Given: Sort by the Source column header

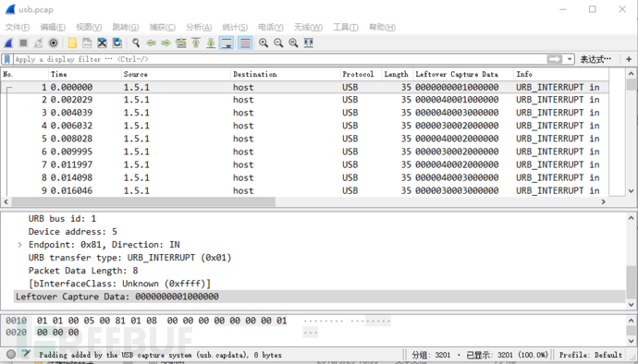Looking at the screenshot, I should [x=176, y=74].
